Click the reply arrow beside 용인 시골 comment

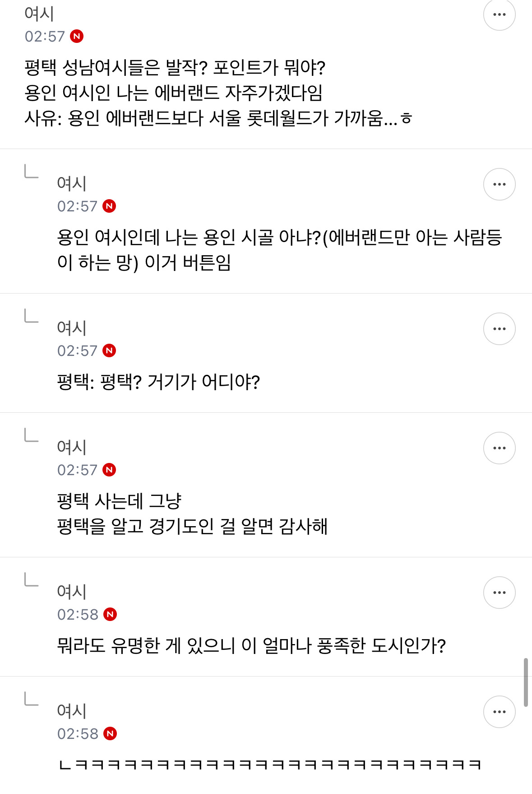tap(31, 172)
